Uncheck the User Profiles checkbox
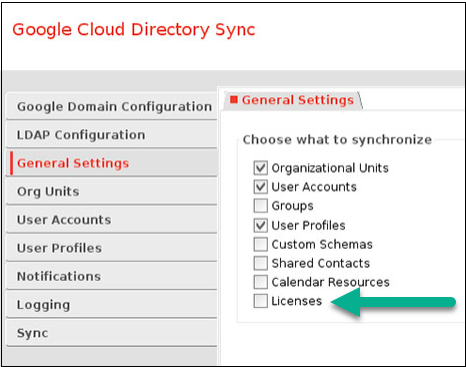Viewport: 466px width, 367px height. pyautogui.click(x=260, y=225)
